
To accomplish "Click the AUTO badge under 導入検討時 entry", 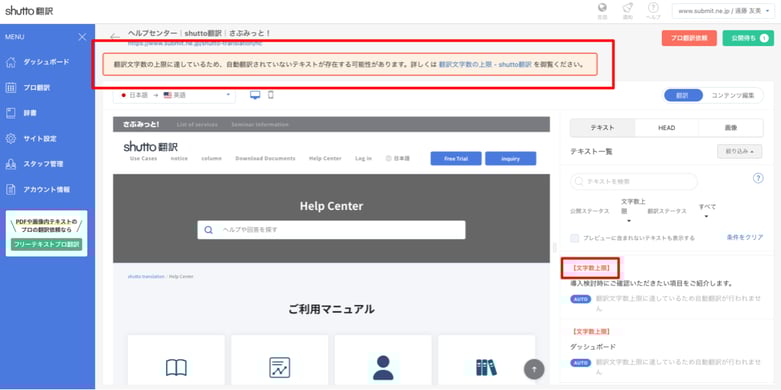I will click(580, 299).
